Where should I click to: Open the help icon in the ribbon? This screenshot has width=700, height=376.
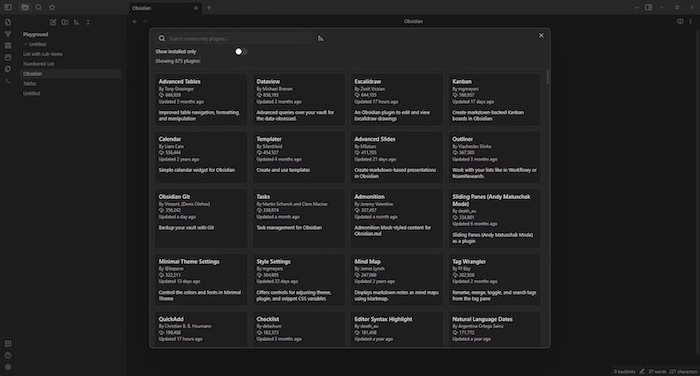point(8,355)
